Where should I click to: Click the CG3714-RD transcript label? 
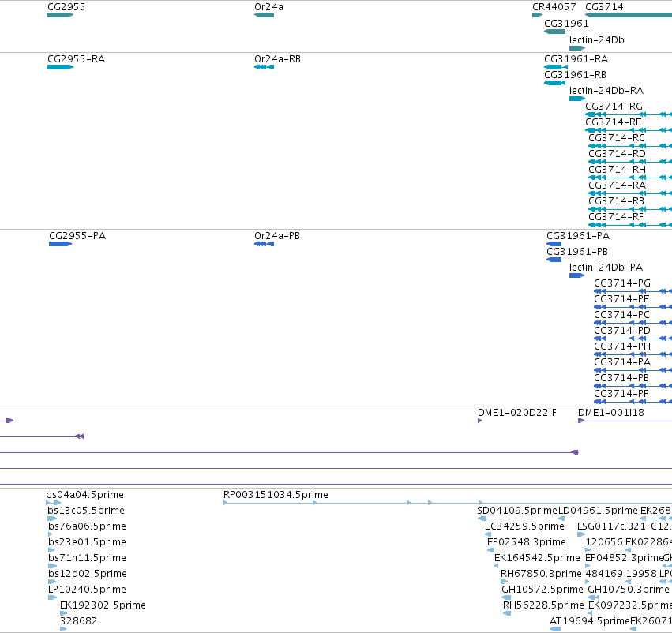click(x=618, y=154)
